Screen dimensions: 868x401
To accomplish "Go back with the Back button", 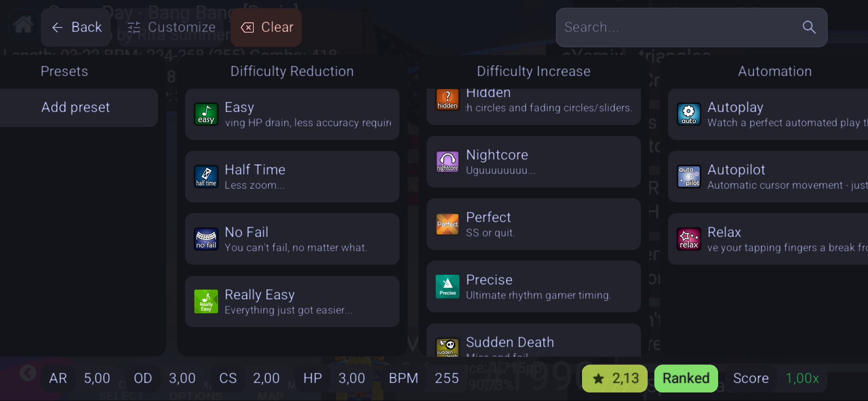I will coord(76,27).
